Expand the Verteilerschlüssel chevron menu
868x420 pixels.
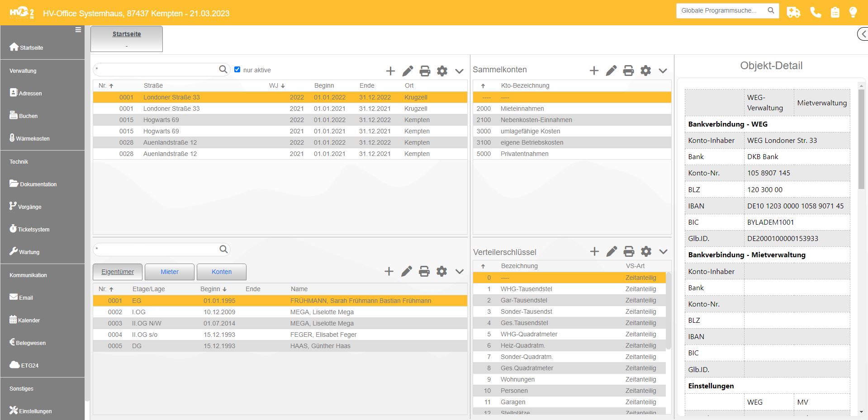click(x=663, y=252)
